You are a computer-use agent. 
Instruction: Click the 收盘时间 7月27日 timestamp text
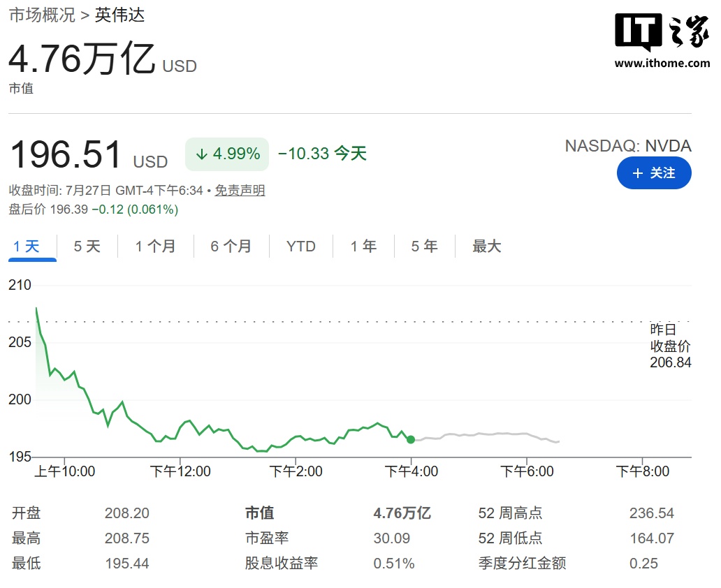pyautogui.click(x=105, y=191)
